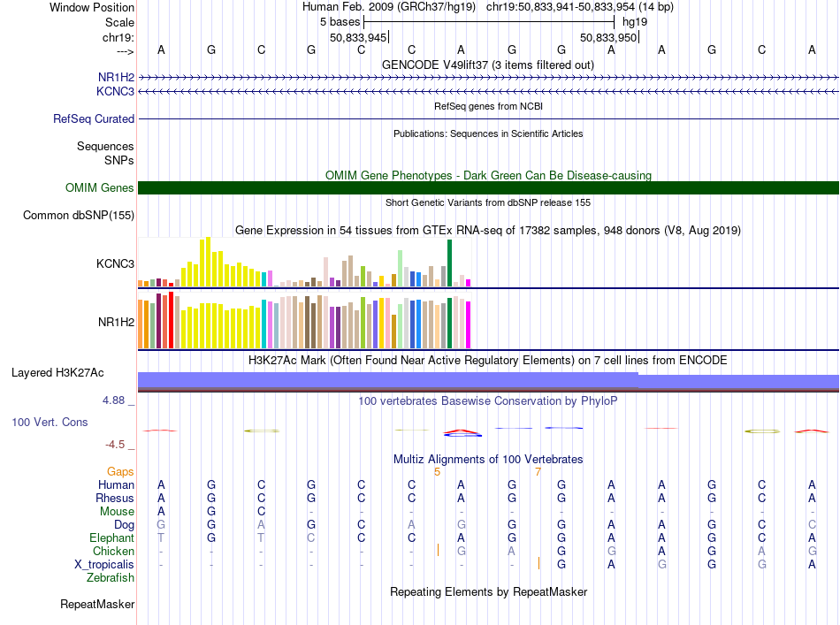840x625 pixels.
Task: Click the 50,833,945 position marker
Action: [x=358, y=37]
